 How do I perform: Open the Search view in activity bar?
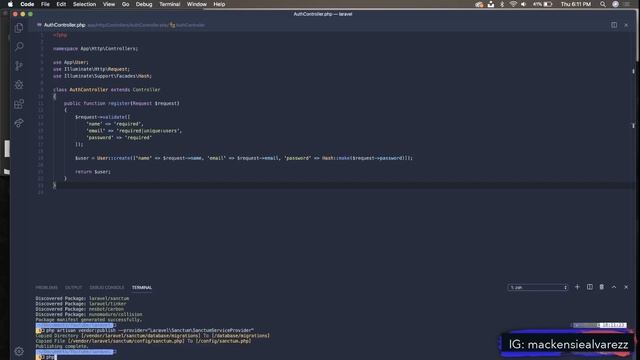point(19,47)
